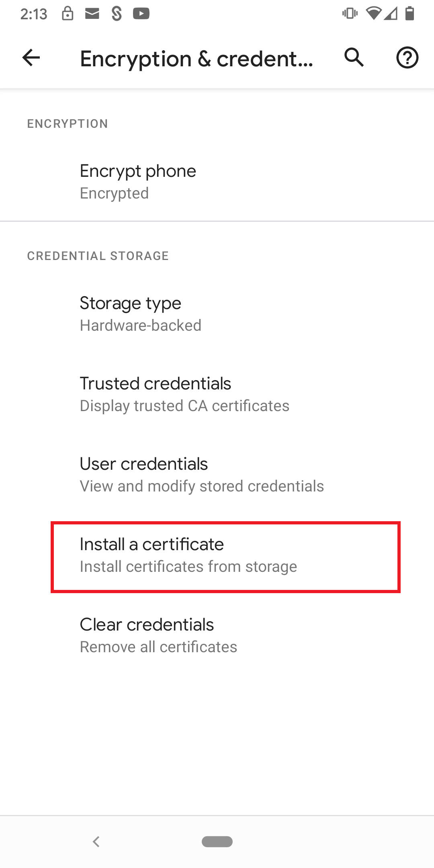Tap the vibrate mode status icon
Screen dimensions: 434x868
pos(350,13)
